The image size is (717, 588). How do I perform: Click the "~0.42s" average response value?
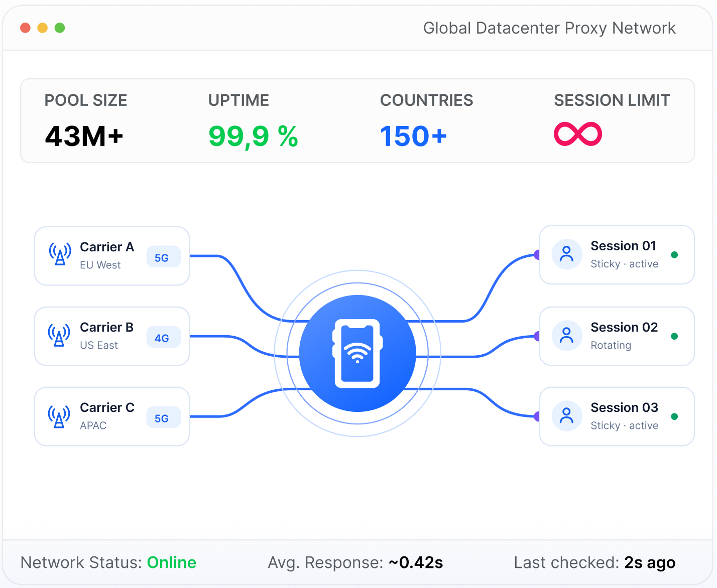(x=416, y=562)
